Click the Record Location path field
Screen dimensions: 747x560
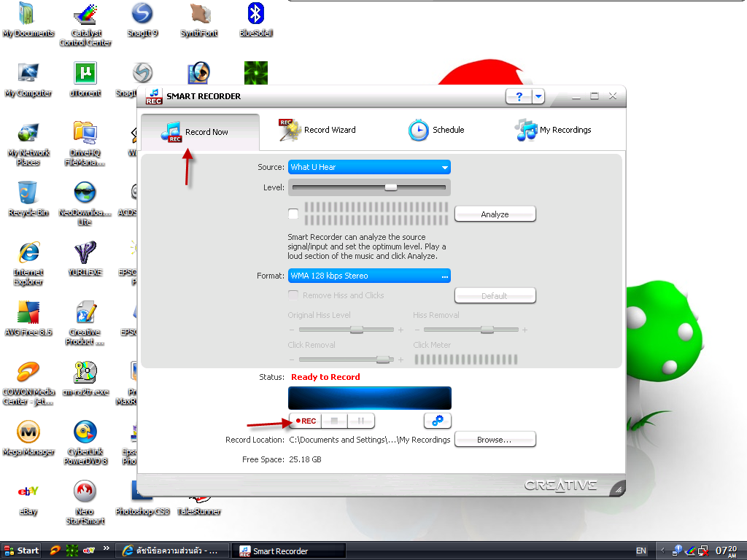click(x=370, y=440)
